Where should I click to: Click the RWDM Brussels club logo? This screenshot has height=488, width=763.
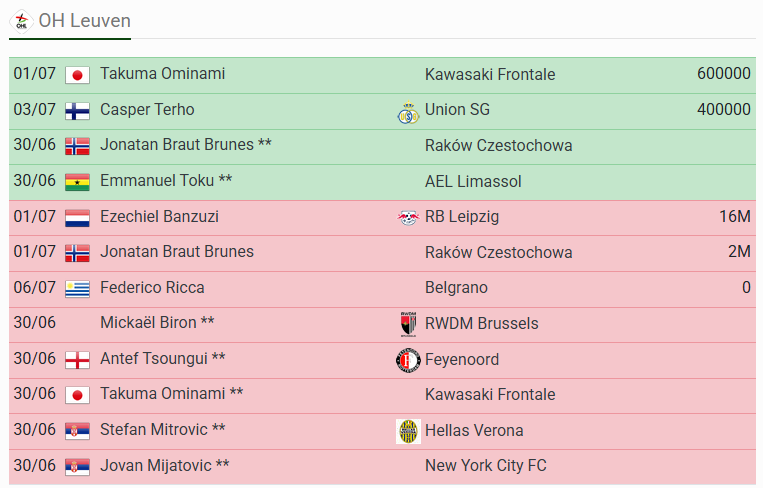[x=408, y=324]
